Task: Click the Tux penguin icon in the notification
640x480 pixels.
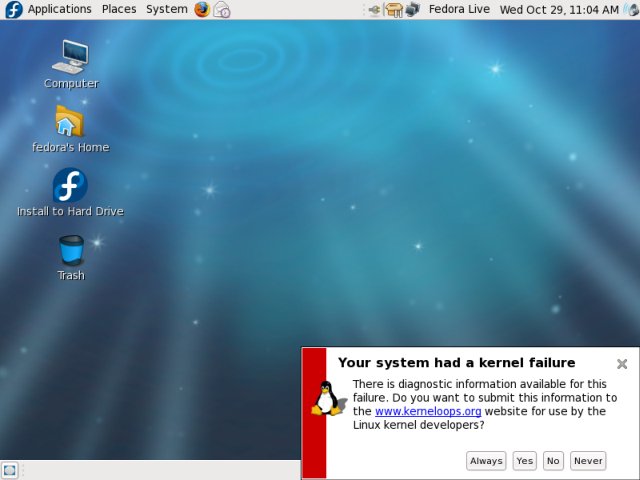Action: point(328,399)
